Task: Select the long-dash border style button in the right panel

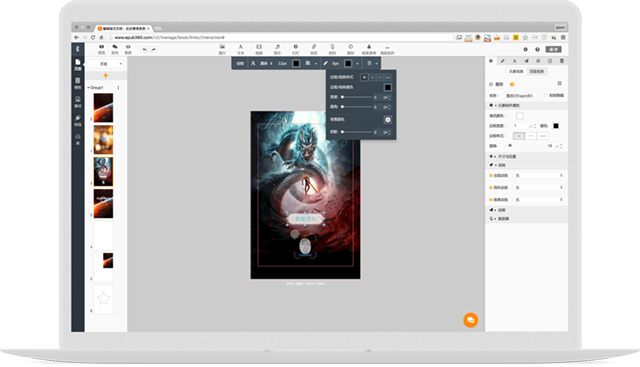Action: 542,136
